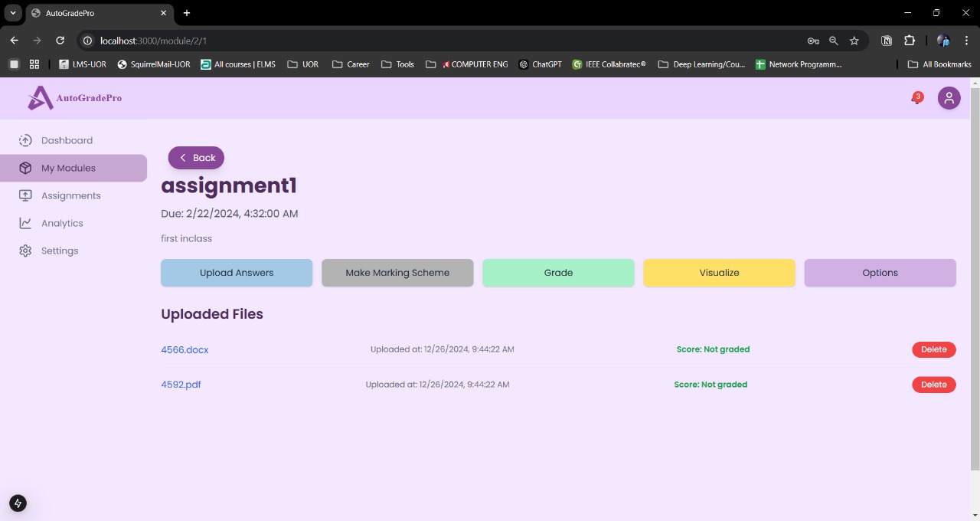Reload the page in the browser

(x=60, y=41)
